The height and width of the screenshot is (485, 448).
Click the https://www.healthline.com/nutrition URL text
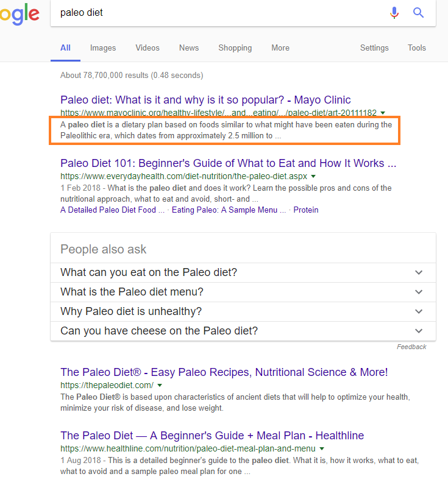coord(188,448)
